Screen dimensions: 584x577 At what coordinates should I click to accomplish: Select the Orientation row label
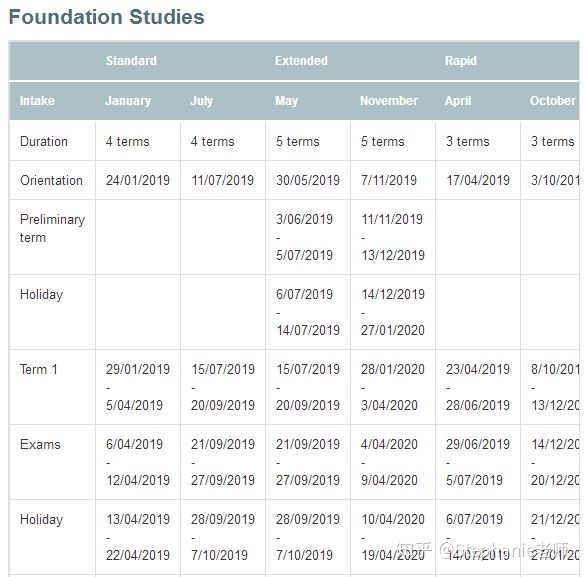[51, 180]
